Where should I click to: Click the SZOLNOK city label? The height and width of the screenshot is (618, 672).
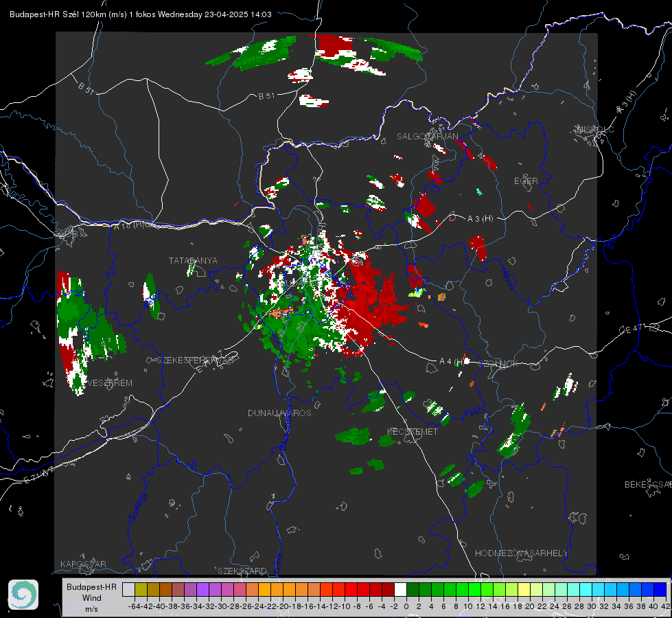pos(500,364)
